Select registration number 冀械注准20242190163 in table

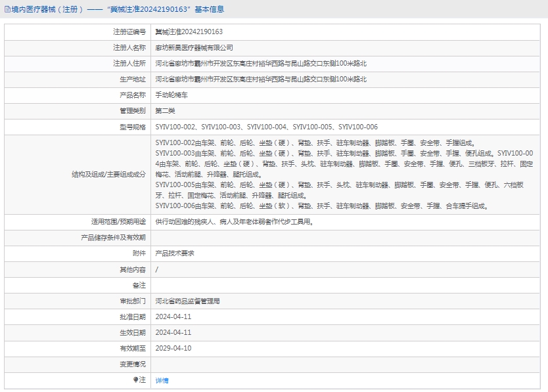[x=189, y=32]
